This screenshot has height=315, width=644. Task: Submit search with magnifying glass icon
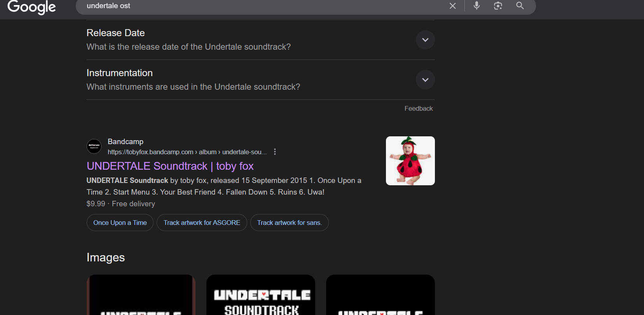[x=520, y=6]
